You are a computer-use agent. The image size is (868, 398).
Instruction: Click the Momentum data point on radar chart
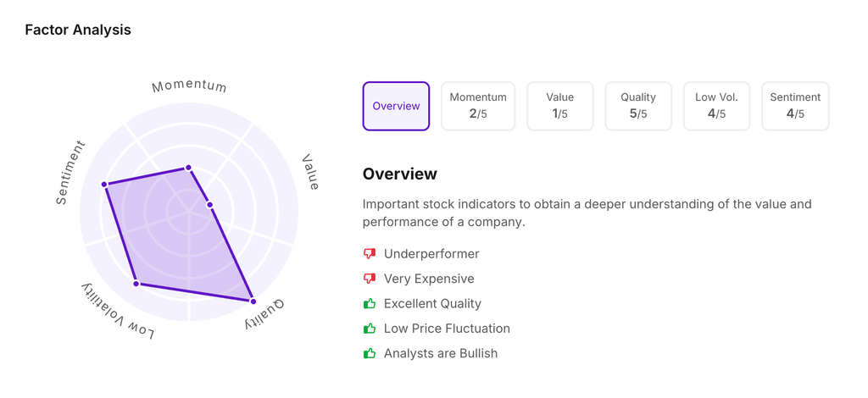(x=189, y=168)
